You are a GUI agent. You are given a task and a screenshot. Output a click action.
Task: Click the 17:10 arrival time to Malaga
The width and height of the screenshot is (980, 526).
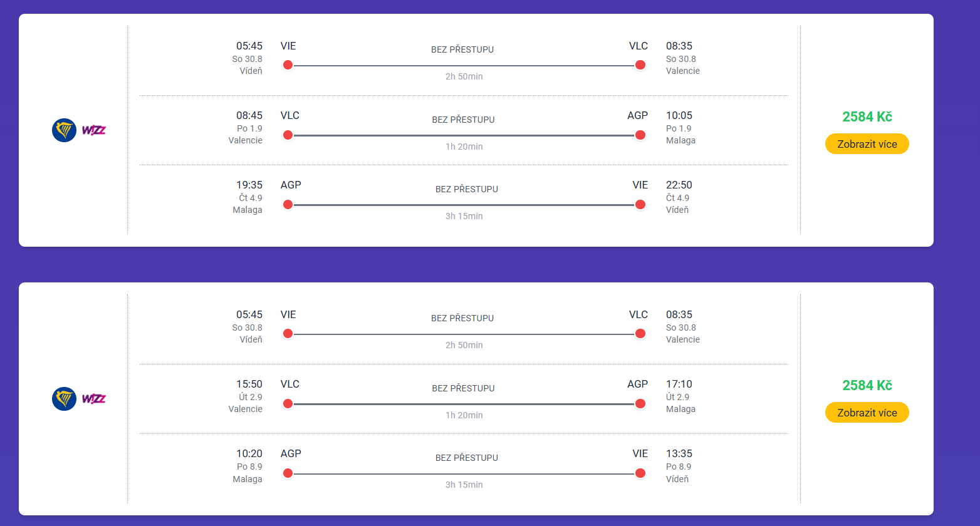click(679, 384)
